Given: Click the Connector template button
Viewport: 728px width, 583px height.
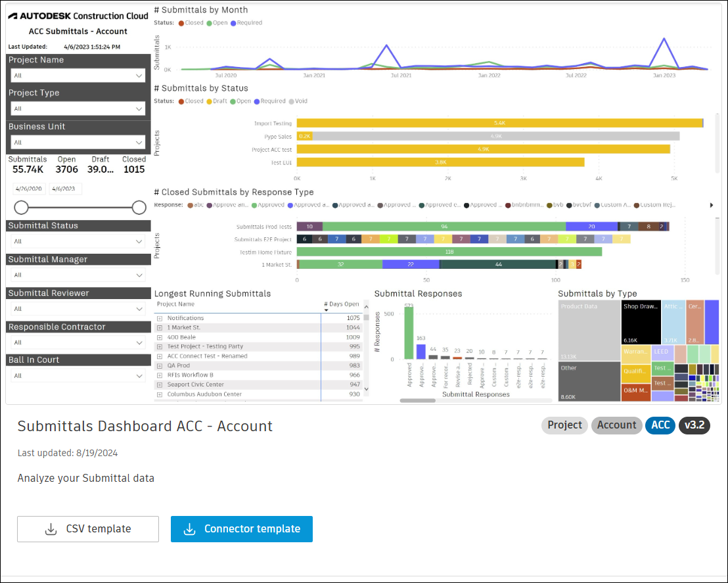Looking at the screenshot, I should coord(241,529).
